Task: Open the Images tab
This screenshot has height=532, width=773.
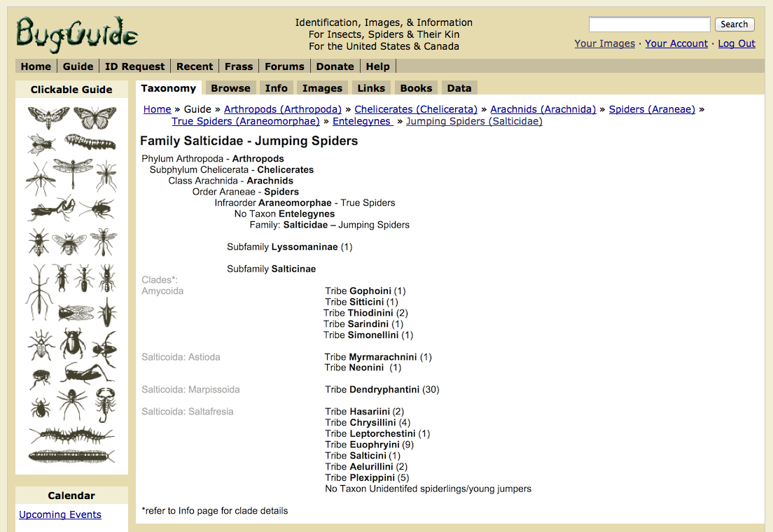Action: (322, 88)
